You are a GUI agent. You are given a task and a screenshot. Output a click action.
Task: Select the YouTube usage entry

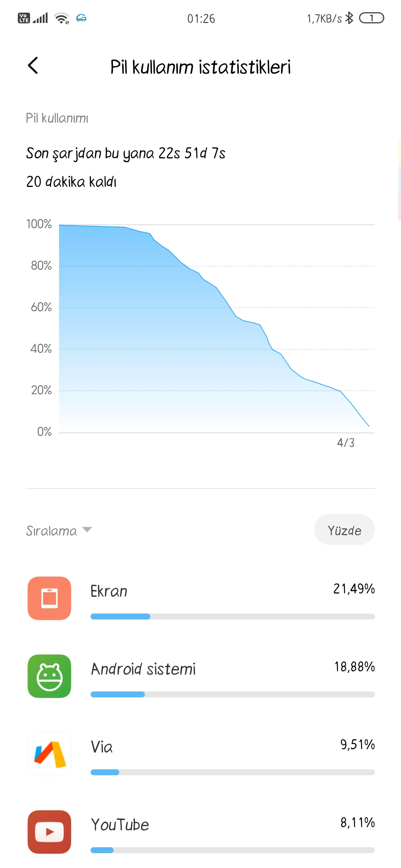pos(200,832)
